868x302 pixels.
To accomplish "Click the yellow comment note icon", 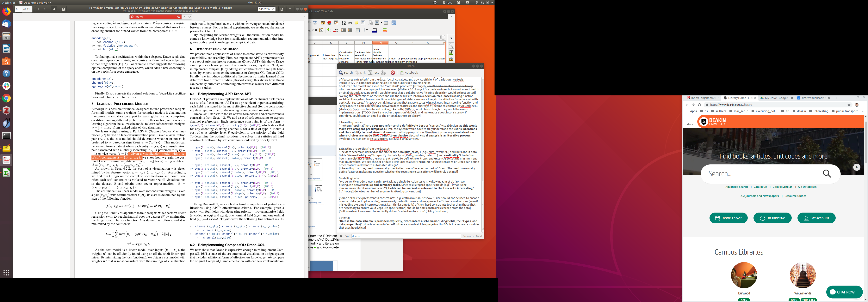I will [x=356, y=23].
